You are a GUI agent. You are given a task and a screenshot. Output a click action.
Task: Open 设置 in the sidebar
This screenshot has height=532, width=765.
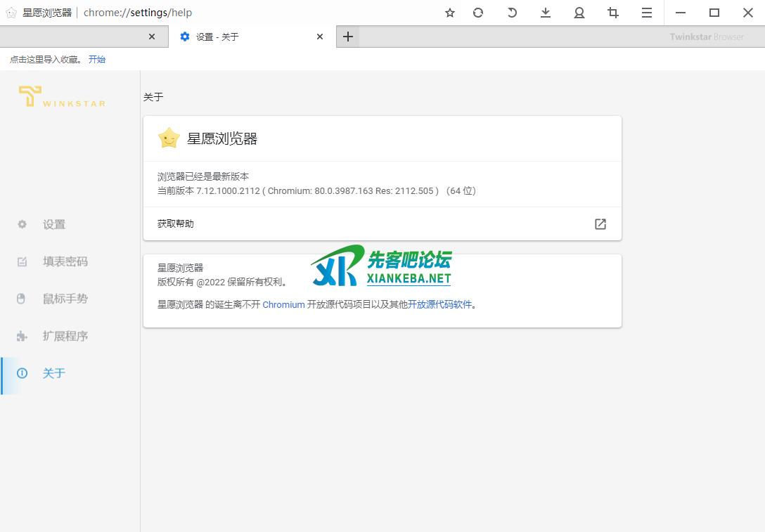pos(54,224)
